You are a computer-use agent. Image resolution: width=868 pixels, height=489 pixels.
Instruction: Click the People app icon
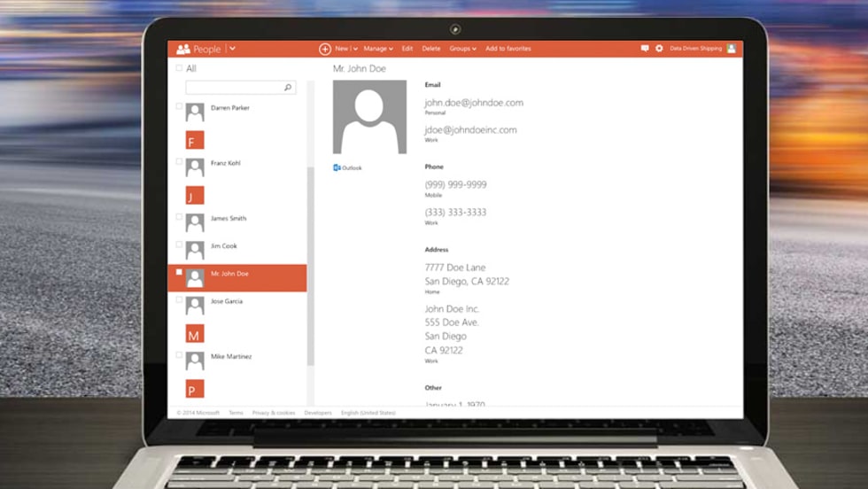coord(183,49)
